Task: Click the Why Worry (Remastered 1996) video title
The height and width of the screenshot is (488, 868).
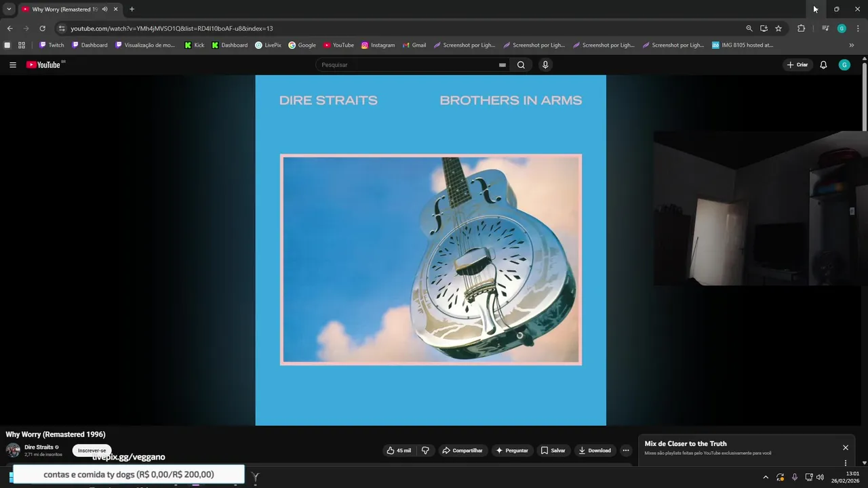Action: coord(56,434)
